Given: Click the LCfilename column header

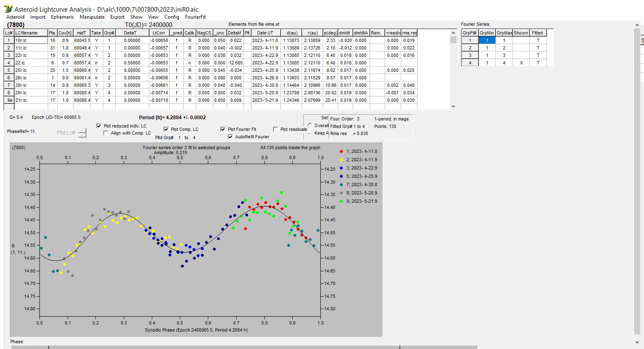Looking at the screenshot, I should pos(31,33).
